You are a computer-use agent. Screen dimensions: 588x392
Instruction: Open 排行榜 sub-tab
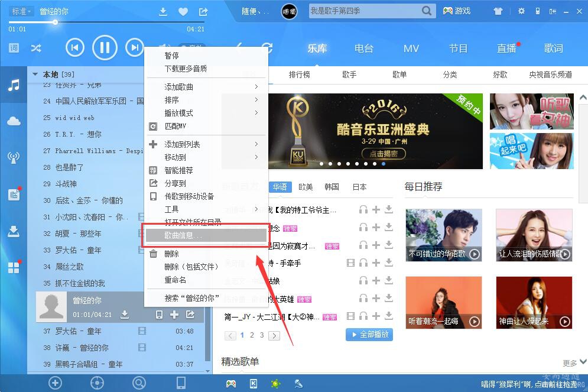(299, 74)
